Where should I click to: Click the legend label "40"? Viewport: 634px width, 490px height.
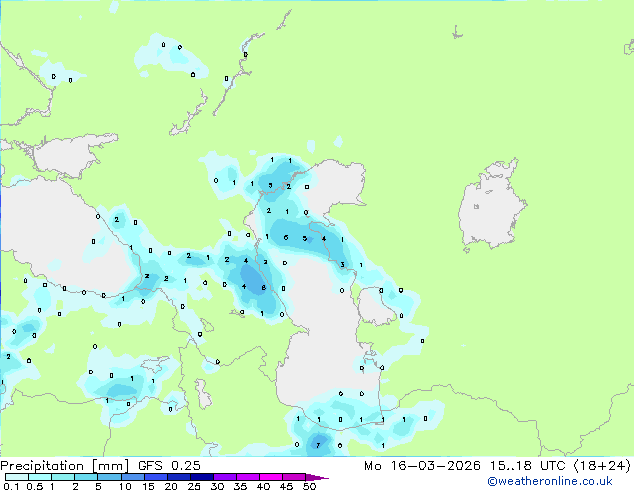263,486
